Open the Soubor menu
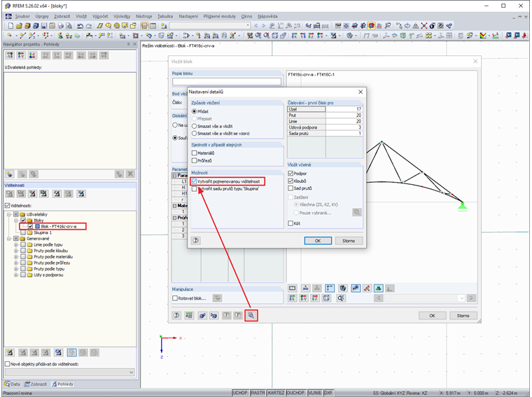532x397 pixels. click(22, 16)
